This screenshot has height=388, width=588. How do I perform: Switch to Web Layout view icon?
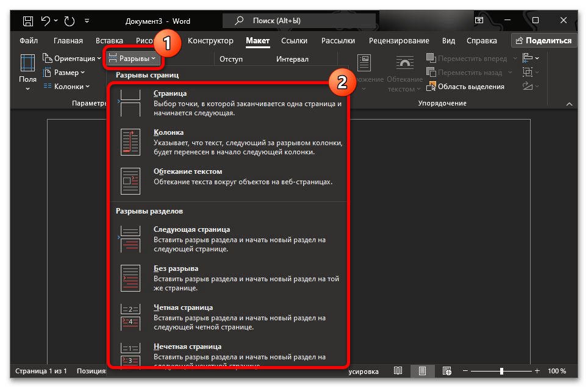pos(446,371)
